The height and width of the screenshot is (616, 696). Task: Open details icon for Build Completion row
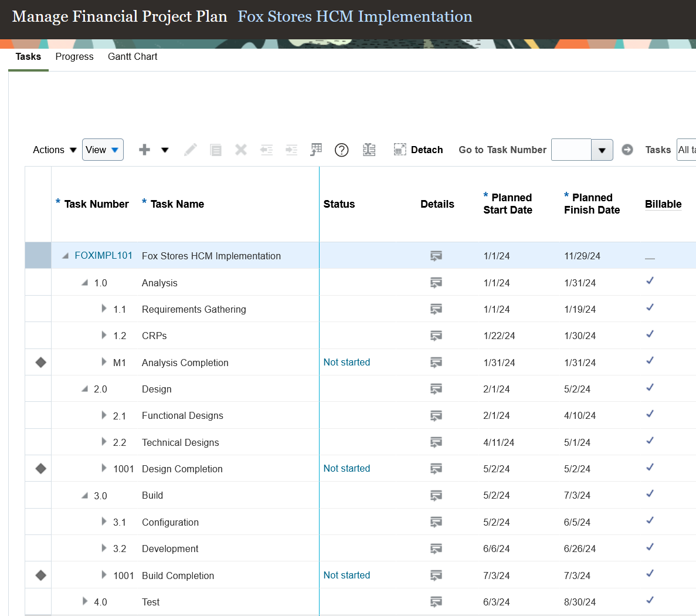click(x=436, y=576)
